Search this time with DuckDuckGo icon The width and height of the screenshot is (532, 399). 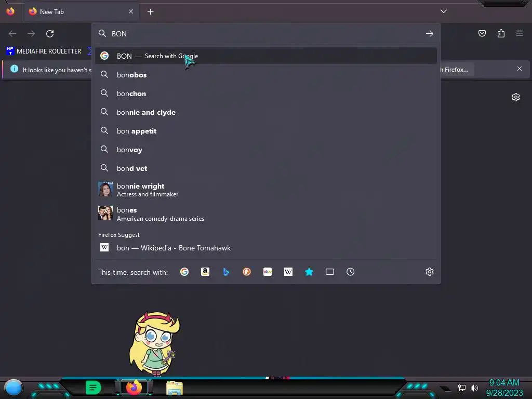(247, 272)
